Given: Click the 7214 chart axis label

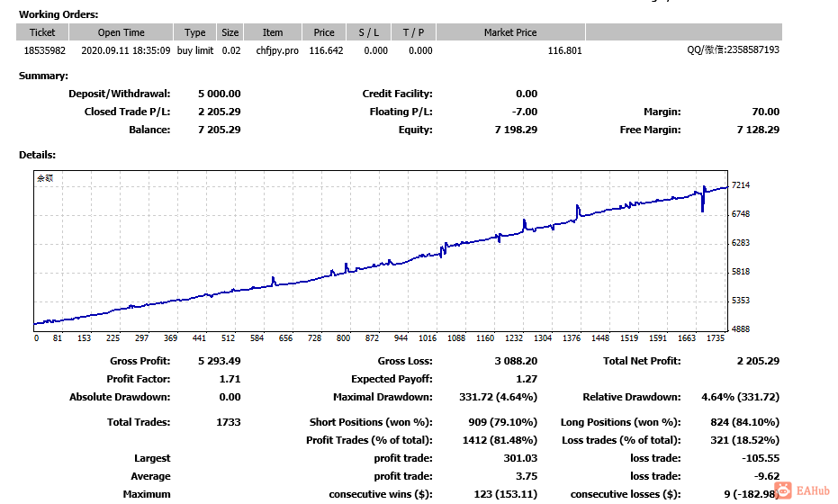Looking at the screenshot, I should tap(740, 184).
